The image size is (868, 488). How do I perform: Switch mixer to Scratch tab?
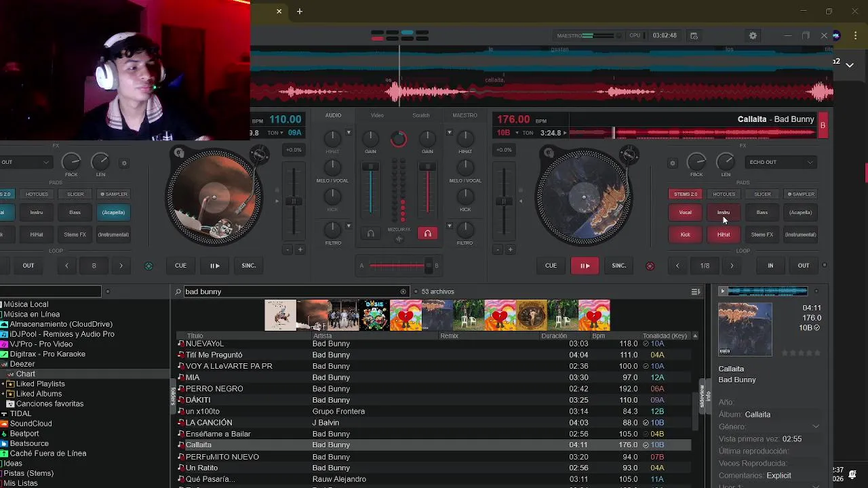421,115
